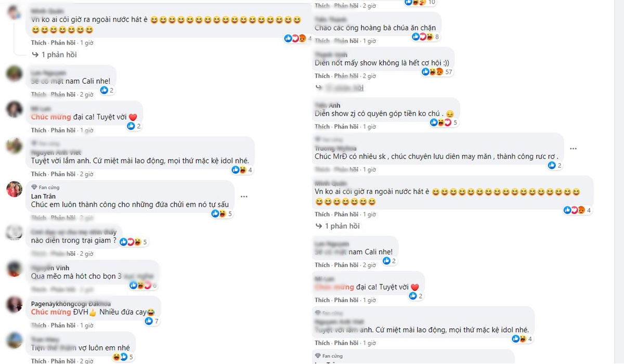Click like icon on 'nam Cali nhe' left comment
The width and height of the screenshot is (624, 364).
coord(104,90)
